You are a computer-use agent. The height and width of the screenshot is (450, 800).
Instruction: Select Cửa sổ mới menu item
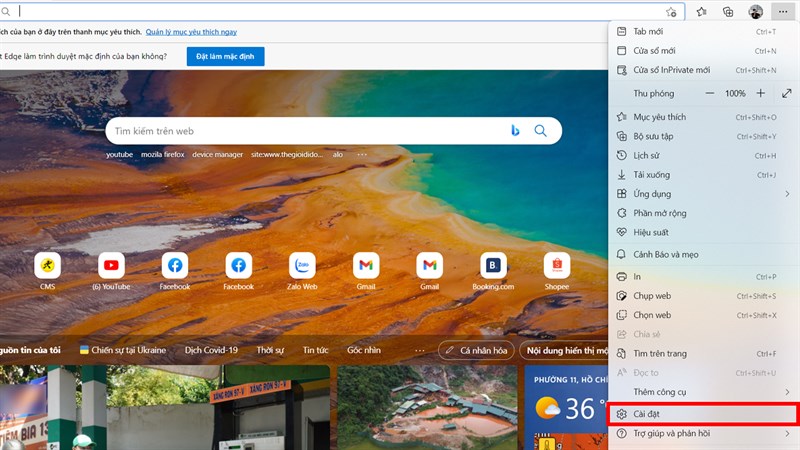click(x=703, y=51)
